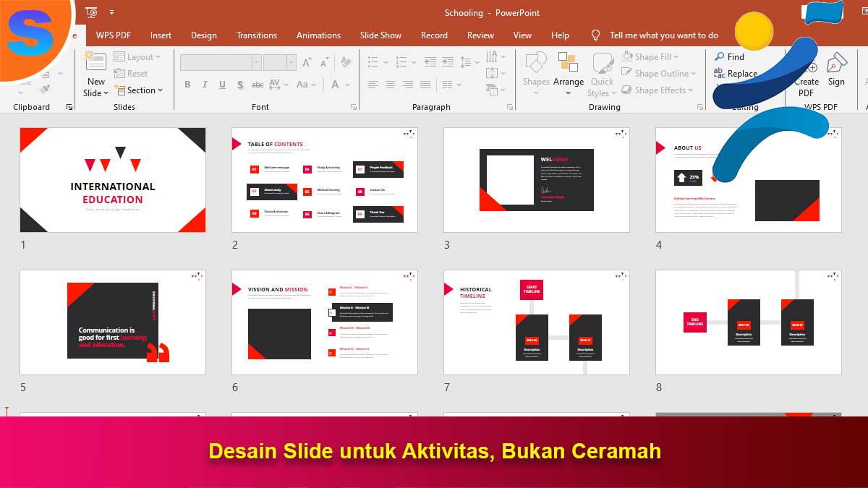Image resolution: width=868 pixels, height=488 pixels.
Task: Open Shape Outline dropdown
Action: coord(658,74)
